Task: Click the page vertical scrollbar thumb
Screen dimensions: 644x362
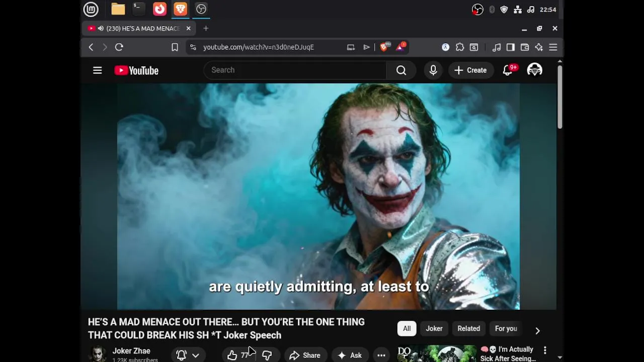Action: [559, 97]
